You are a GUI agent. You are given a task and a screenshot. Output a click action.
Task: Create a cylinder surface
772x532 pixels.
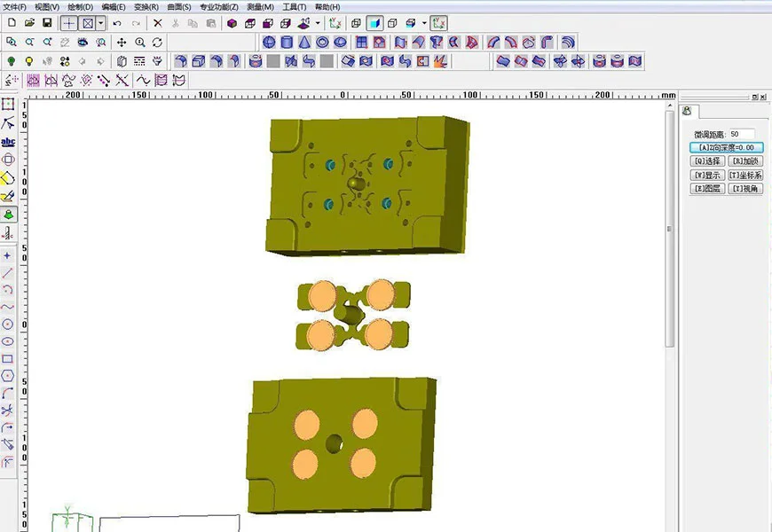[287, 43]
